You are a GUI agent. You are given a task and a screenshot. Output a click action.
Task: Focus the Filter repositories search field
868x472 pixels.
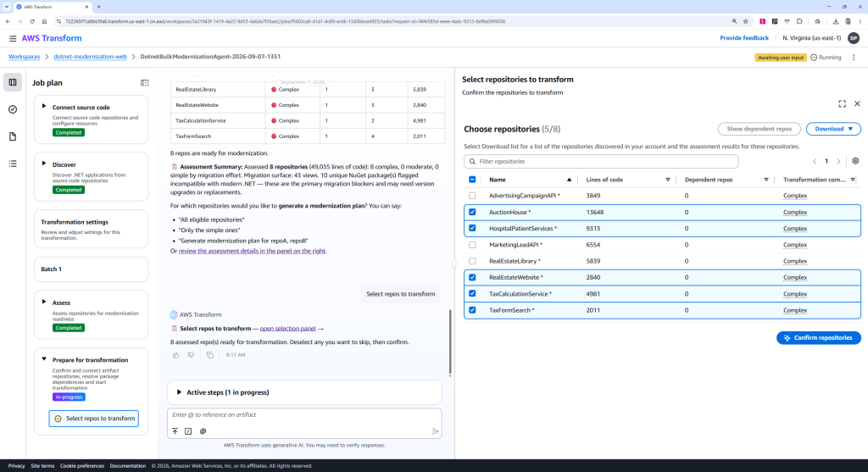601,162
